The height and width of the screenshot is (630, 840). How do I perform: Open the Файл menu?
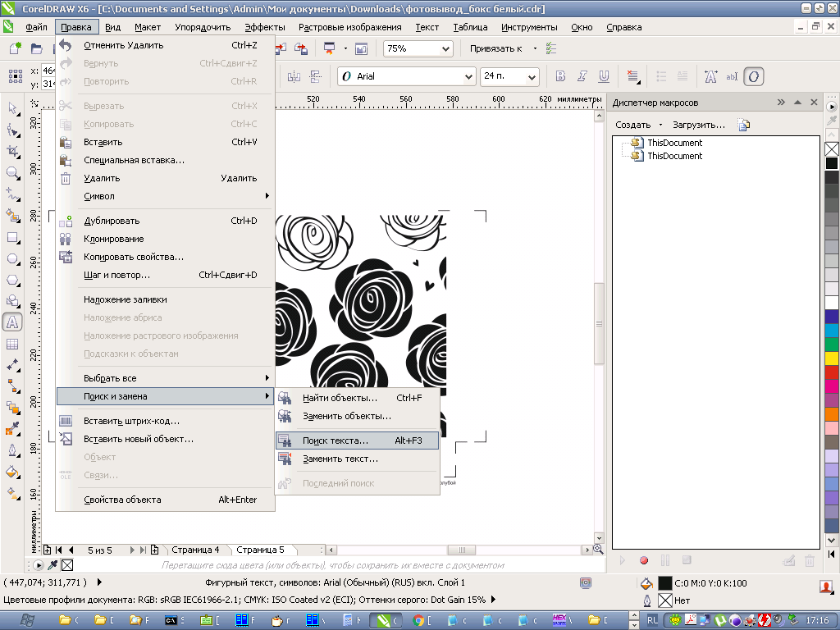(x=36, y=27)
